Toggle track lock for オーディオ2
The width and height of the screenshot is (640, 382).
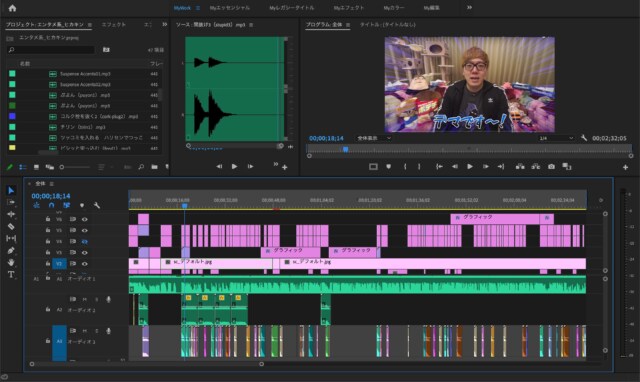pyautogui.click(x=48, y=309)
